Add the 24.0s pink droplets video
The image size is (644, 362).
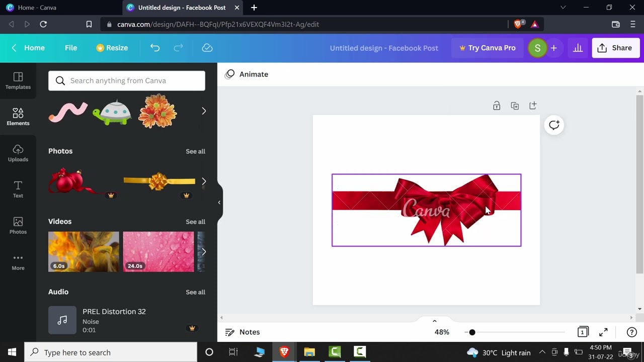click(158, 252)
